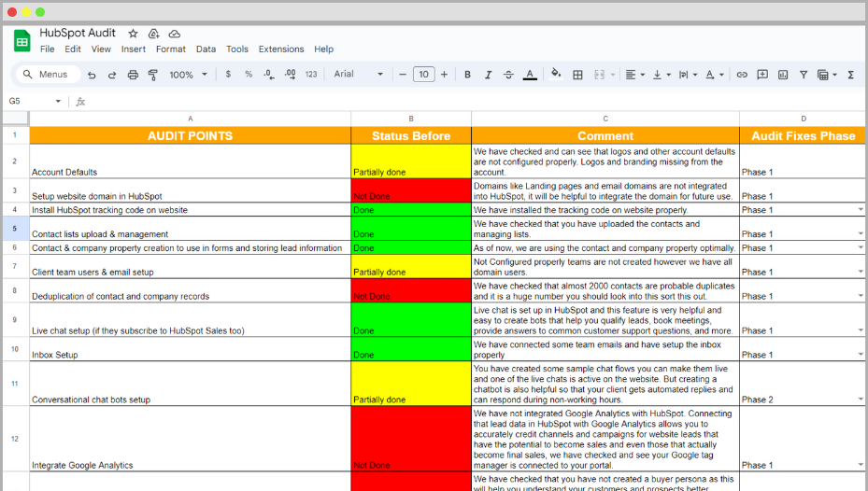
Task: Click the Undo arrow
Action: point(92,75)
